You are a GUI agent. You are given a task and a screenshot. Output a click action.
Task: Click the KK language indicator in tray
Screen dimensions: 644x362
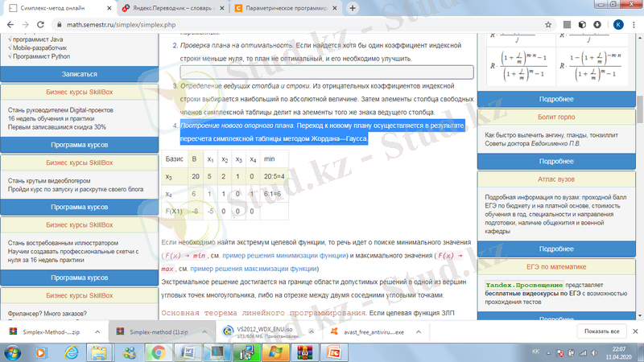pyautogui.click(x=535, y=352)
